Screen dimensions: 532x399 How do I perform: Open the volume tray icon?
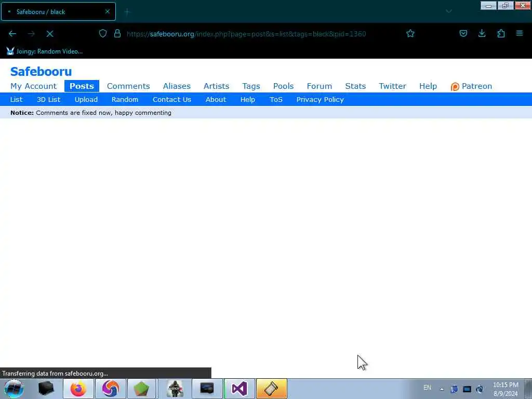480,389
